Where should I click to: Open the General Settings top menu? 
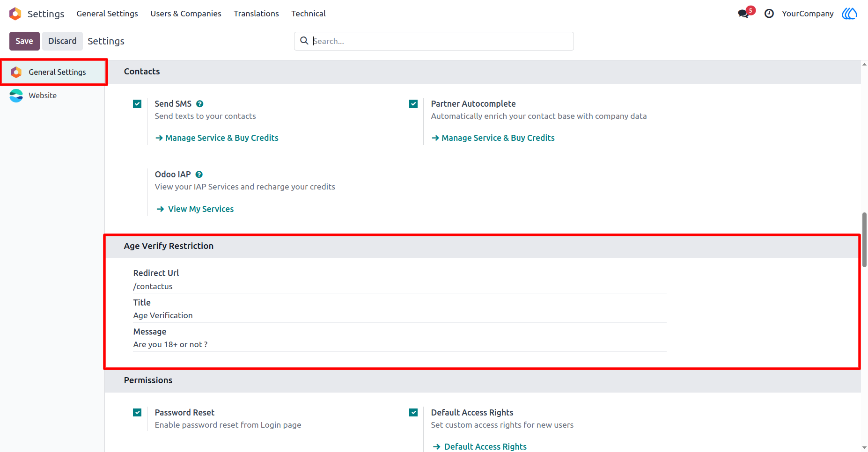(107, 14)
